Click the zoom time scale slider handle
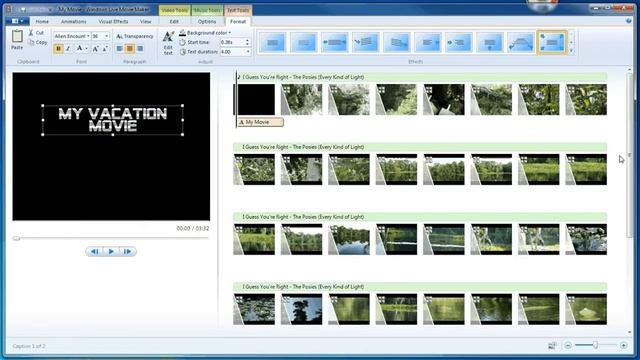 point(596,345)
